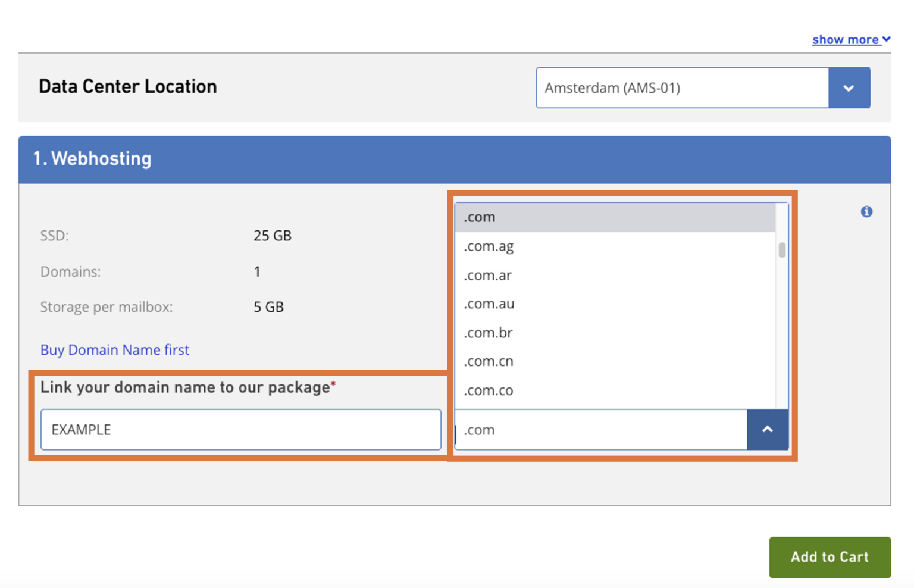Screen dimensions: 914x588
Task: Select .com.br domain extension
Action: pos(615,333)
